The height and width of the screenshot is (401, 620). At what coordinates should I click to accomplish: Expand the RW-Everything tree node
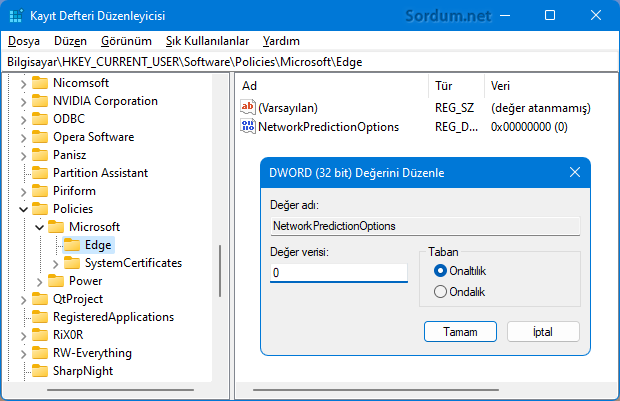[23, 354]
